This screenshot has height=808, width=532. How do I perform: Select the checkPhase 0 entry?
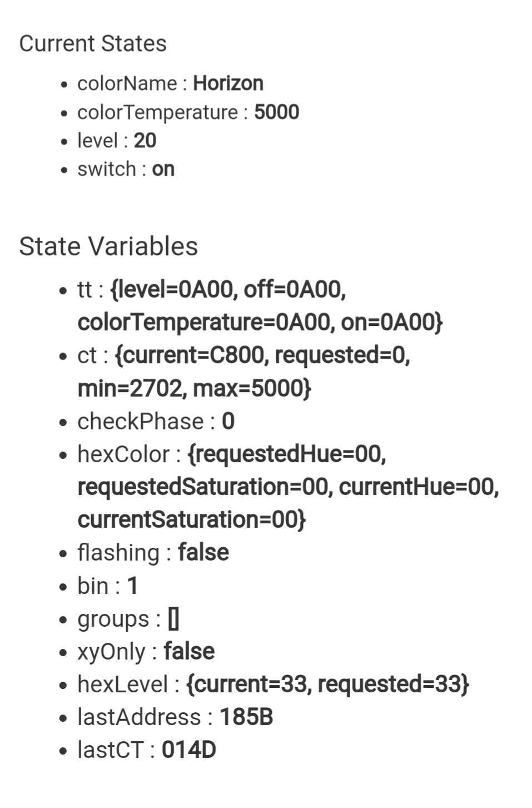tap(156, 422)
